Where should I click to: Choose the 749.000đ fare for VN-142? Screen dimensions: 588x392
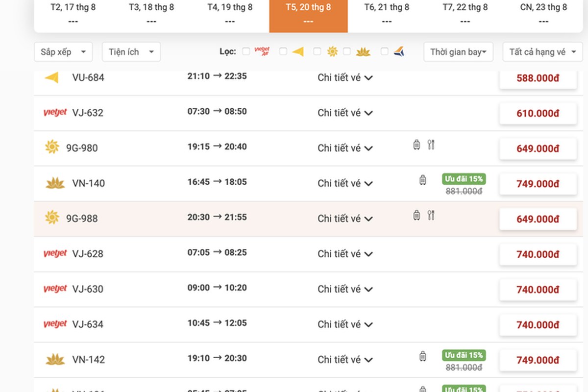[x=538, y=360]
